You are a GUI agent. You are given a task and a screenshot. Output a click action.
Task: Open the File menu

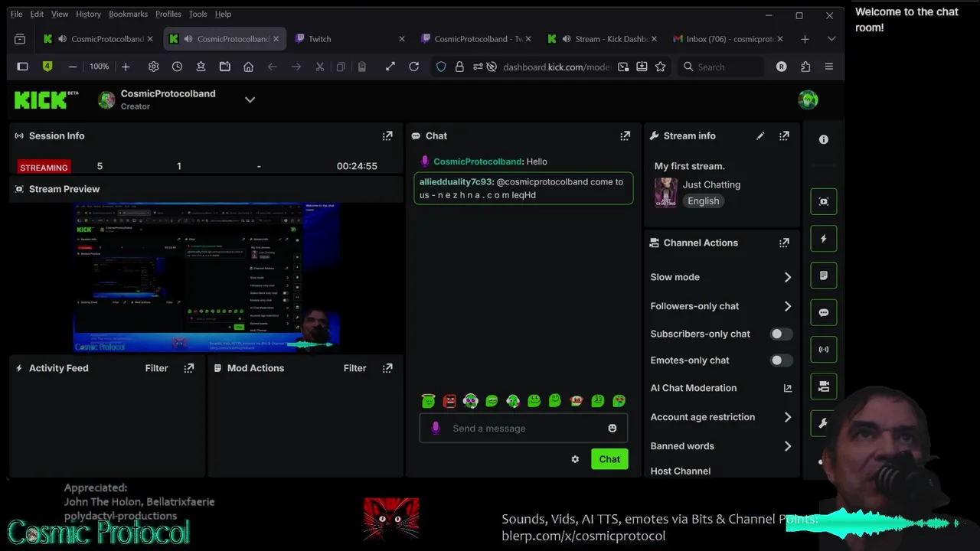click(16, 14)
